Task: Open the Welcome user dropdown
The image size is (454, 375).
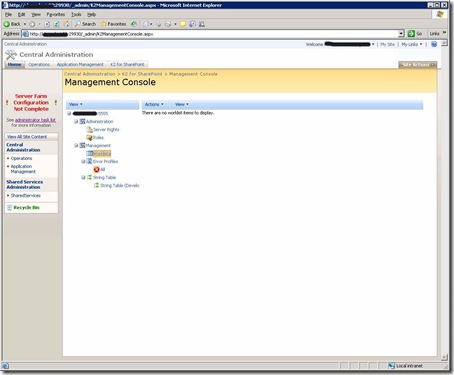Action: click(340, 44)
